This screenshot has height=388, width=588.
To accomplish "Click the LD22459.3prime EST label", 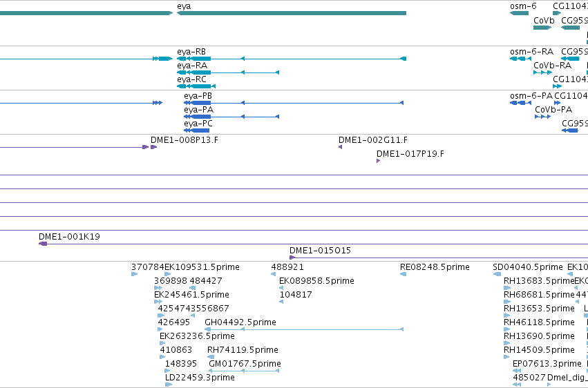I will tap(200, 378).
